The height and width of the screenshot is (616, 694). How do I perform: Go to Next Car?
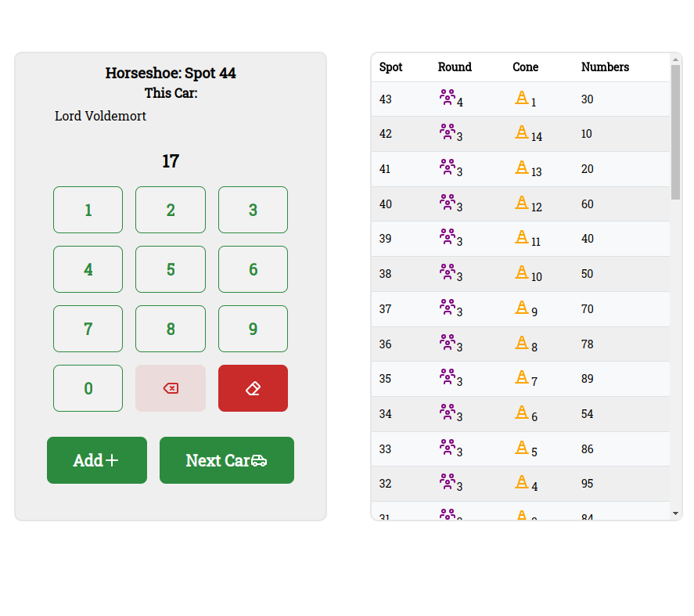(227, 460)
